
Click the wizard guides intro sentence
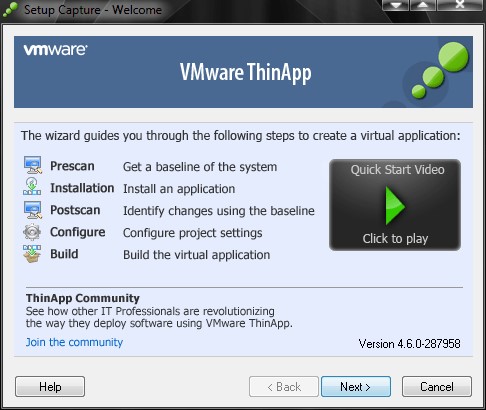[240, 136]
